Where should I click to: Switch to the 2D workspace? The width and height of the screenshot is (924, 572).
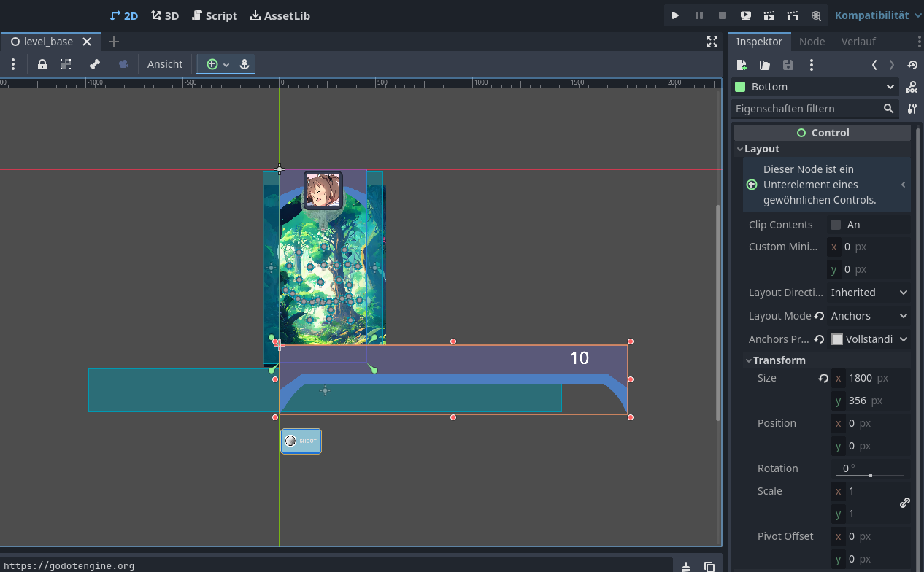pyautogui.click(x=124, y=15)
